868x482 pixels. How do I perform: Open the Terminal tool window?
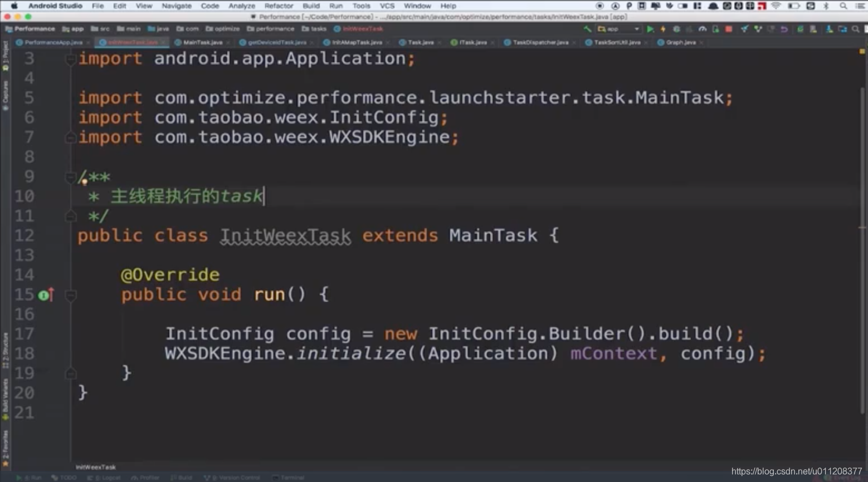(x=289, y=478)
